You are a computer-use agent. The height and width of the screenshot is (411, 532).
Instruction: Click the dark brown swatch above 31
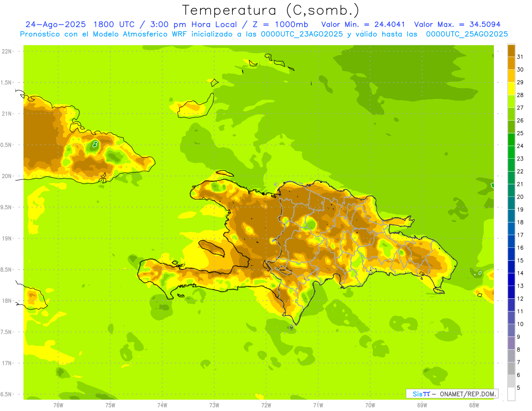(511, 51)
